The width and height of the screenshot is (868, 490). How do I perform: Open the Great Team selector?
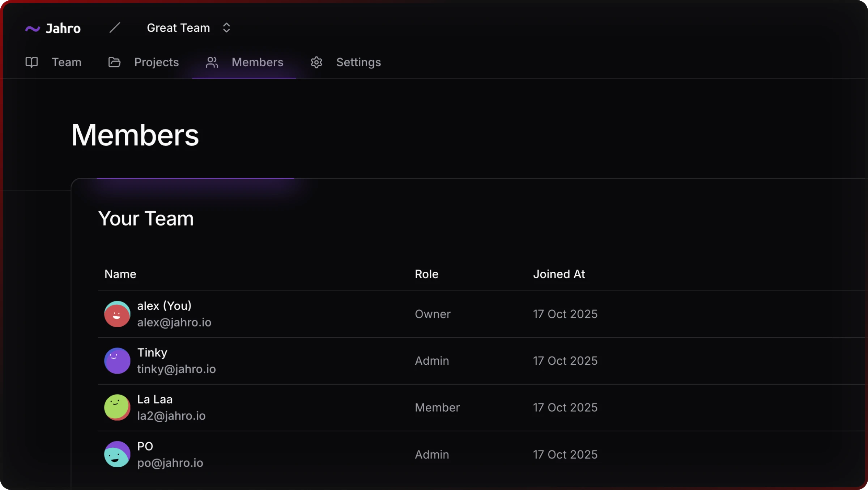point(178,28)
